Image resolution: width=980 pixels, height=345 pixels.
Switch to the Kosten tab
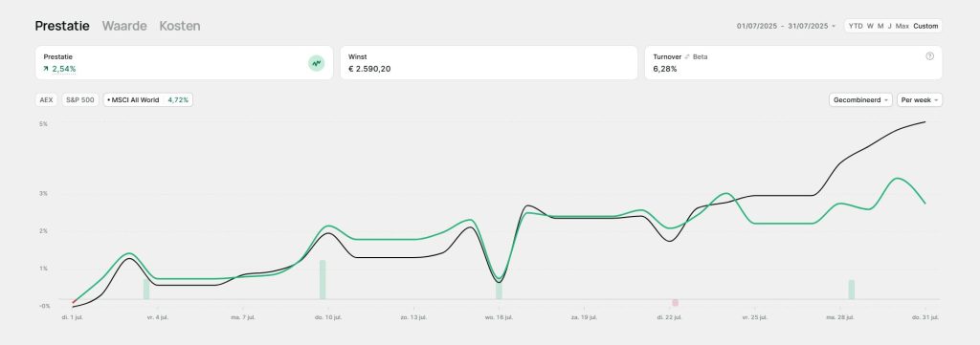180,26
